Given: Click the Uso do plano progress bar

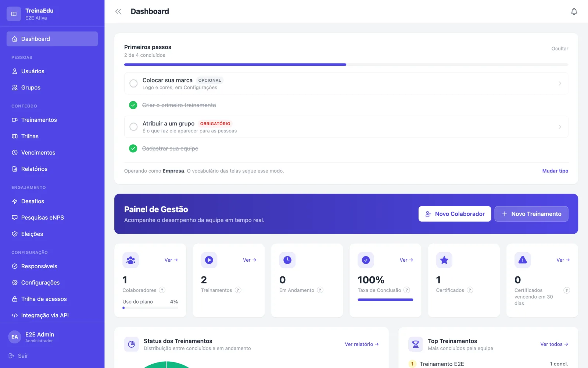Looking at the screenshot, I should (150, 308).
